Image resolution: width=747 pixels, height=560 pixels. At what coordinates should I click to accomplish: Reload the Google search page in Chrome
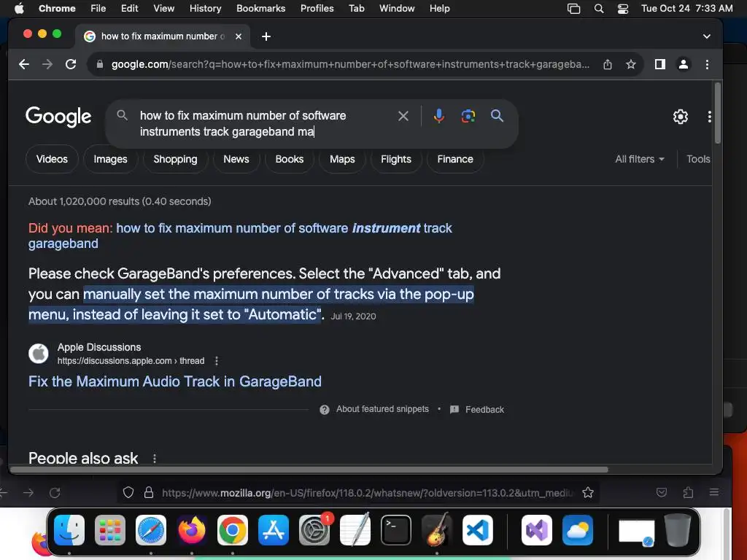[x=71, y=64]
